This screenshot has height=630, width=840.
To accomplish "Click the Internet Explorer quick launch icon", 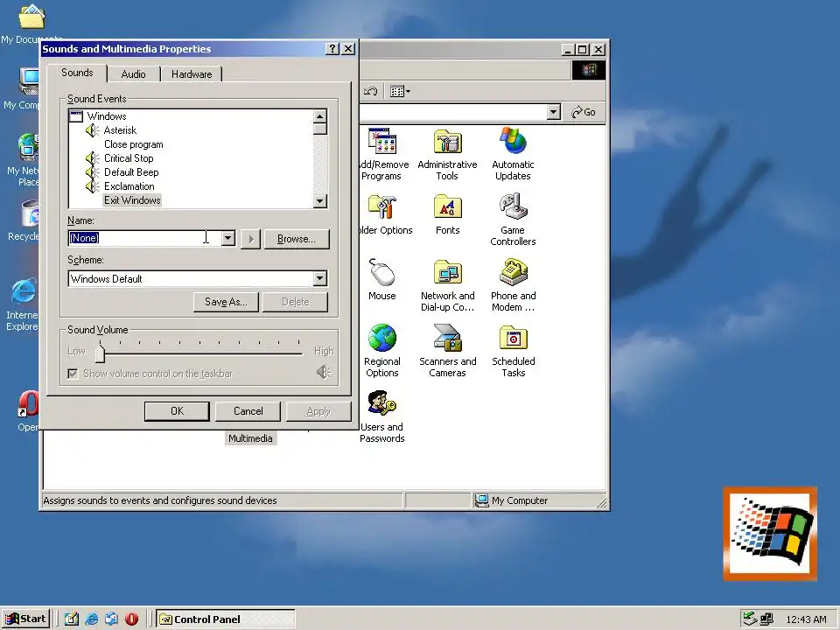I will [92, 619].
